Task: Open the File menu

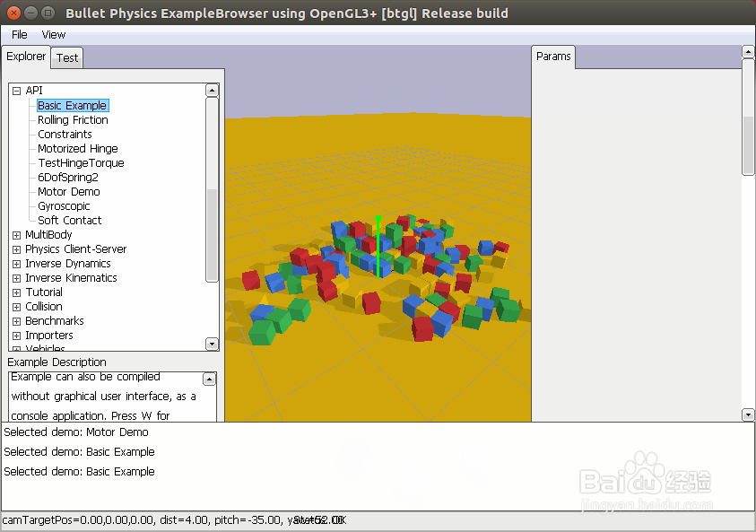Action: click(x=20, y=35)
